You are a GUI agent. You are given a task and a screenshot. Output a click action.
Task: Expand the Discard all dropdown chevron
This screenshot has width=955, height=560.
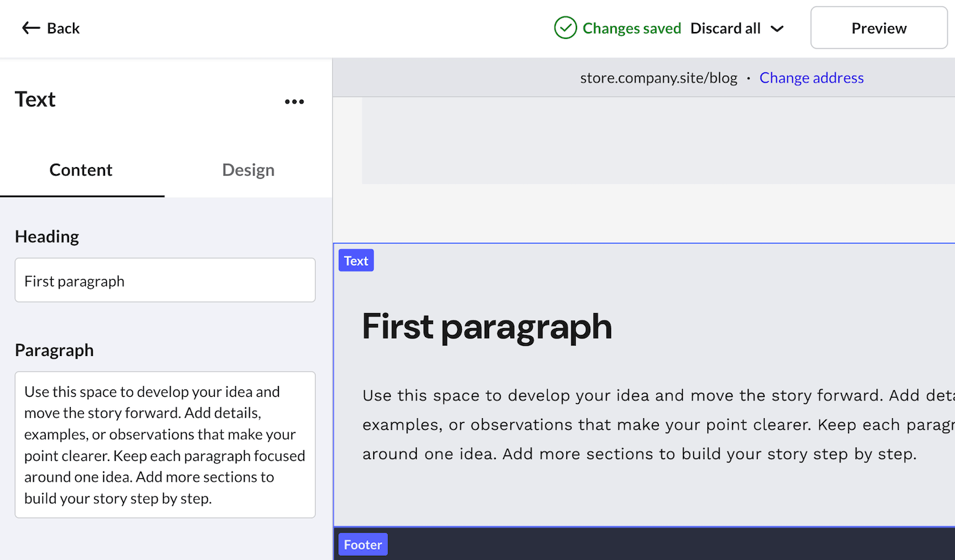point(777,29)
